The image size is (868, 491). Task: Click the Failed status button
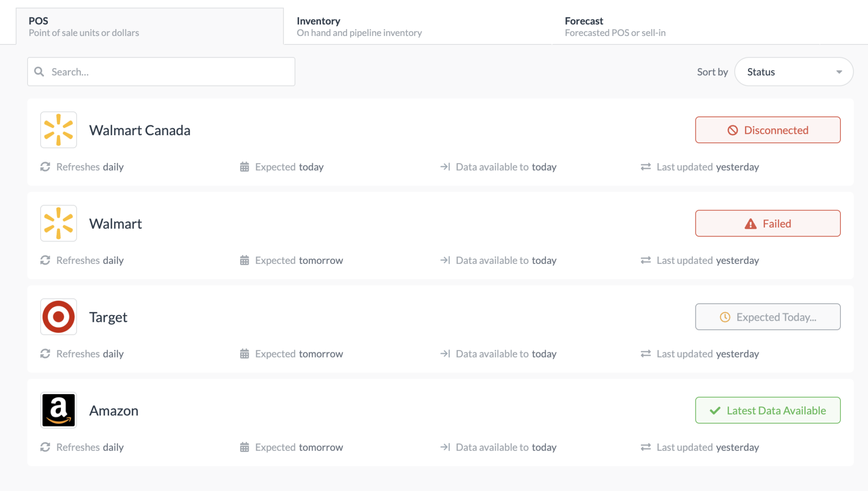[x=768, y=224]
